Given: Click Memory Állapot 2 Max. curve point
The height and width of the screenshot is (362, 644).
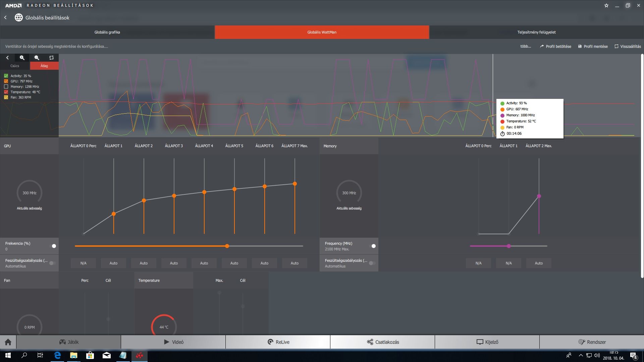Looking at the screenshot, I should (x=539, y=196).
